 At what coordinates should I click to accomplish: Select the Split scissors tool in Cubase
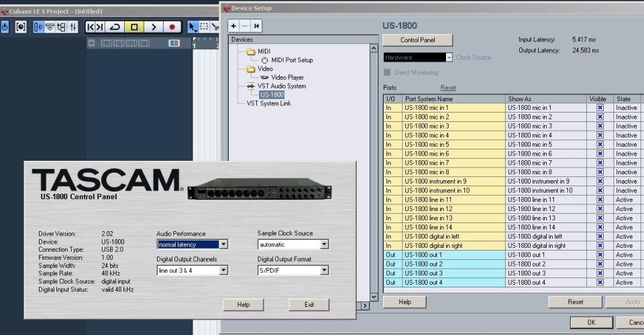point(215,27)
